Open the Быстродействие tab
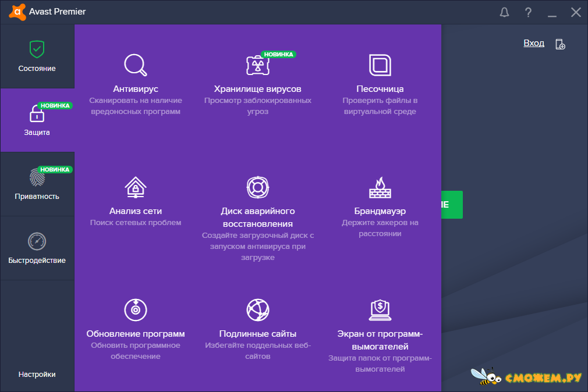 click(x=37, y=248)
